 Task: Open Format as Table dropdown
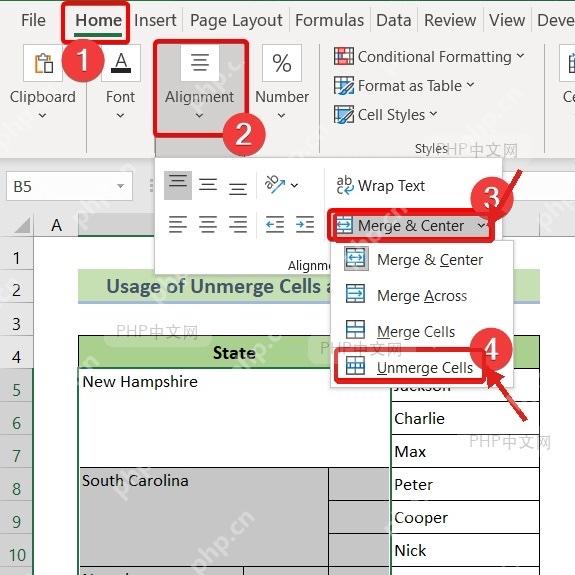point(470,85)
